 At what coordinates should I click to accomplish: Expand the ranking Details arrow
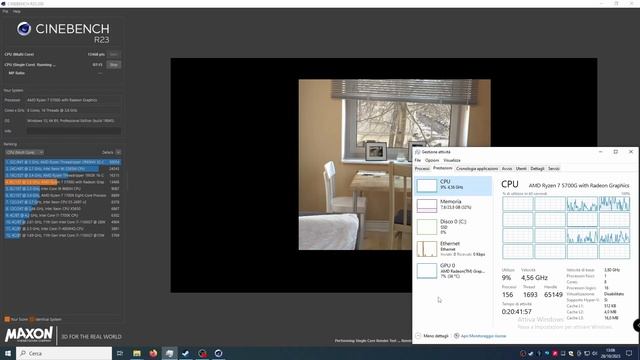pyautogui.click(x=118, y=152)
